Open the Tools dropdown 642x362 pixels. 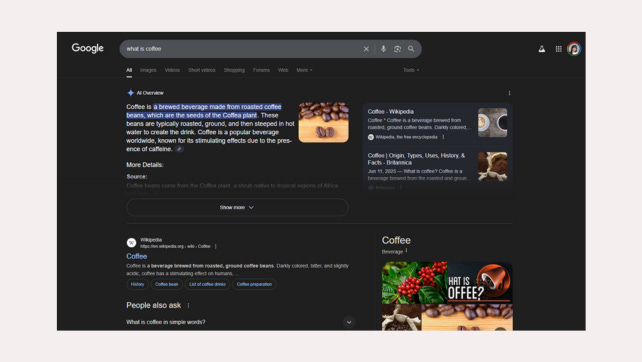(x=411, y=70)
